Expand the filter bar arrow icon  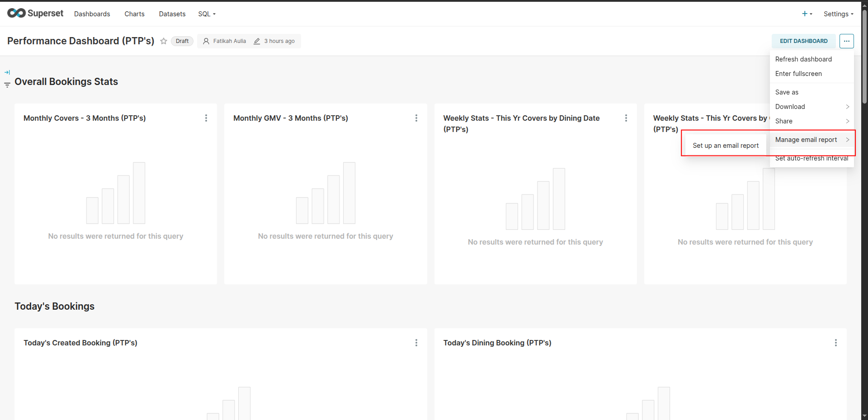click(x=7, y=72)
